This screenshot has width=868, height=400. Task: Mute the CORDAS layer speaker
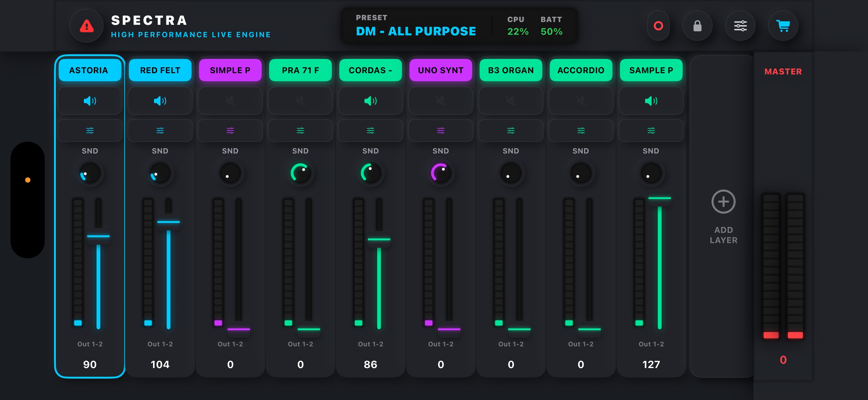coord(371,101)
